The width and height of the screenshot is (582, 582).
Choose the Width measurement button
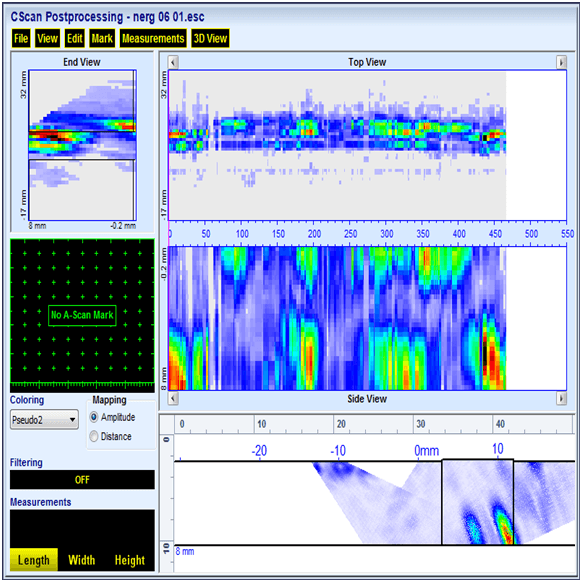(x=82, y=560)
